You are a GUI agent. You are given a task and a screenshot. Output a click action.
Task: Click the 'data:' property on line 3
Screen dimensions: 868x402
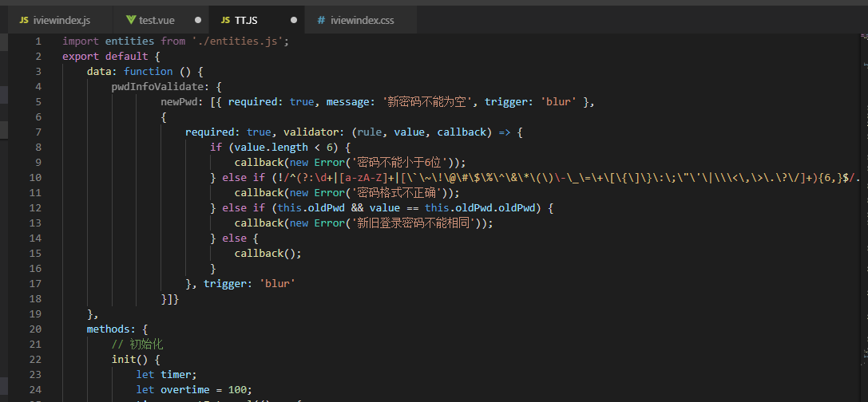pos(102,71)
